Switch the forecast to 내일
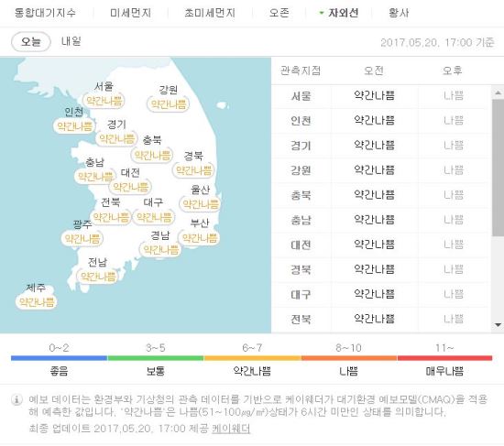This screenshot has width=504, height=446. pos(71,41)
